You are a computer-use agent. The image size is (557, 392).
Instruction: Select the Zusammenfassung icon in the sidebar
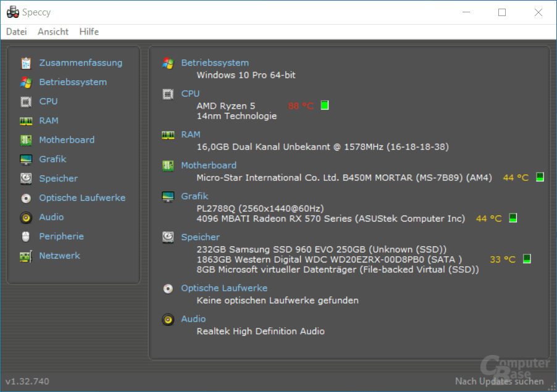coord(25,62)
